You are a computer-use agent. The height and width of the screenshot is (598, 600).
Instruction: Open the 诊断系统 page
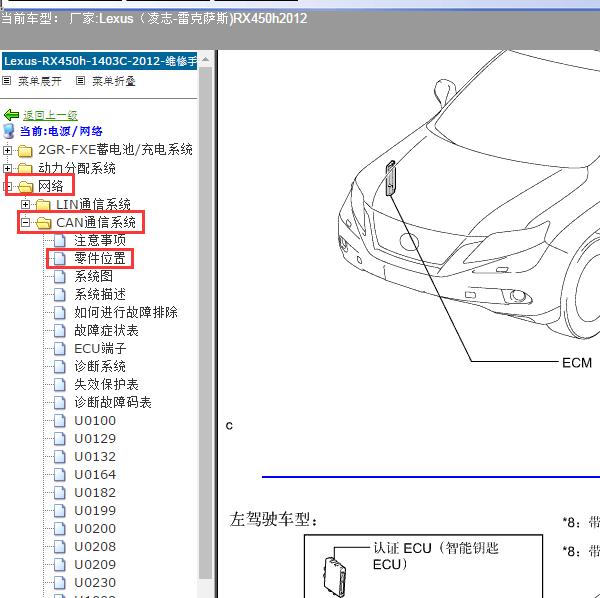[x=100, y=366]
